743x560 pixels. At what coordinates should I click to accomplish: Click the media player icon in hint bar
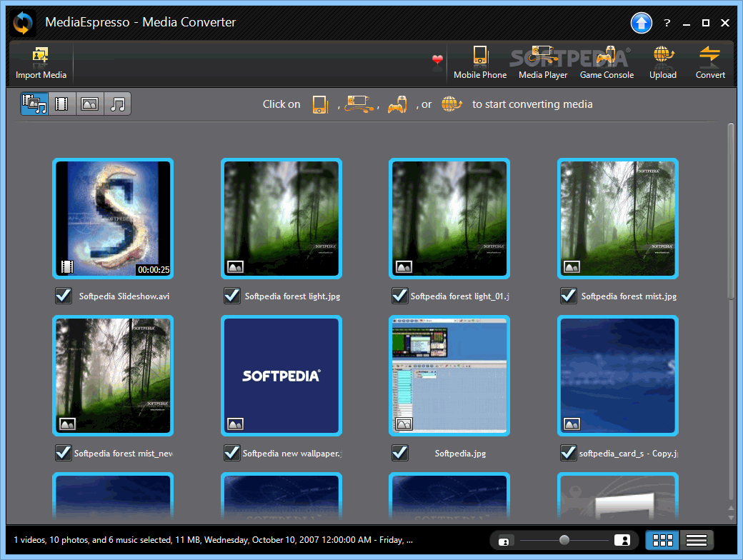pos(359,104)
